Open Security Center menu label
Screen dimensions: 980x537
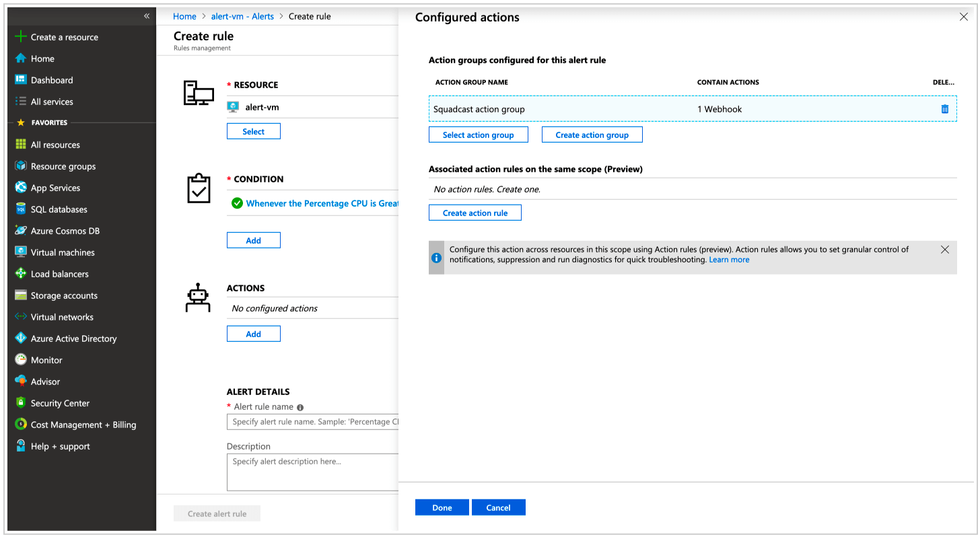click(x=60, y=403)
